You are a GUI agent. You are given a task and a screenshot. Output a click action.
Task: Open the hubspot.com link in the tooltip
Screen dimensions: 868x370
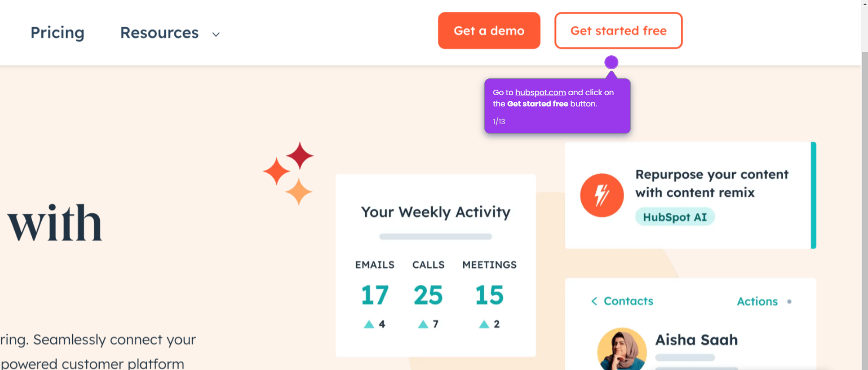coord(540,92)
